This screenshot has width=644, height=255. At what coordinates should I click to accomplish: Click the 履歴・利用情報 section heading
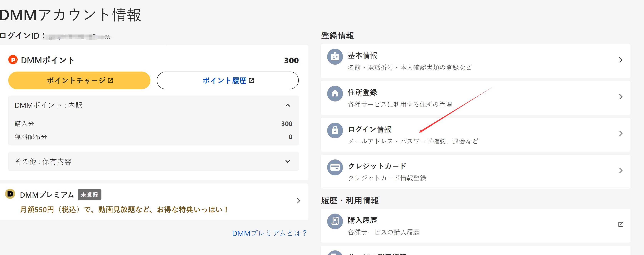[x=350, y=201]
